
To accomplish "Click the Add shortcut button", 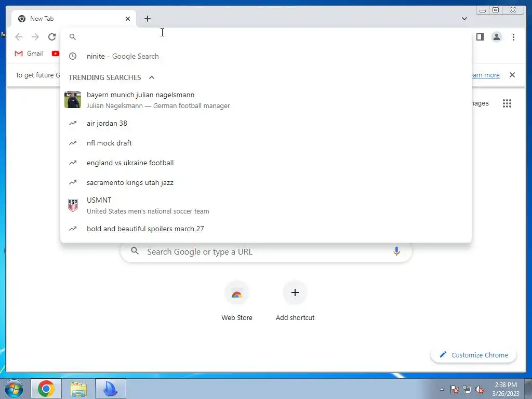I will 295,301.
